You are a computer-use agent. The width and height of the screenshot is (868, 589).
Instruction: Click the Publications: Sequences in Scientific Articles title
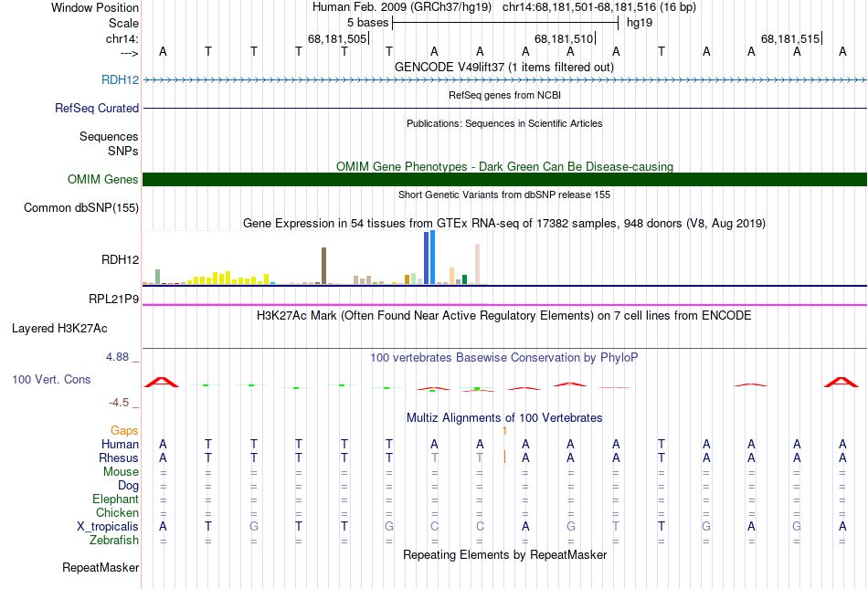504,123
